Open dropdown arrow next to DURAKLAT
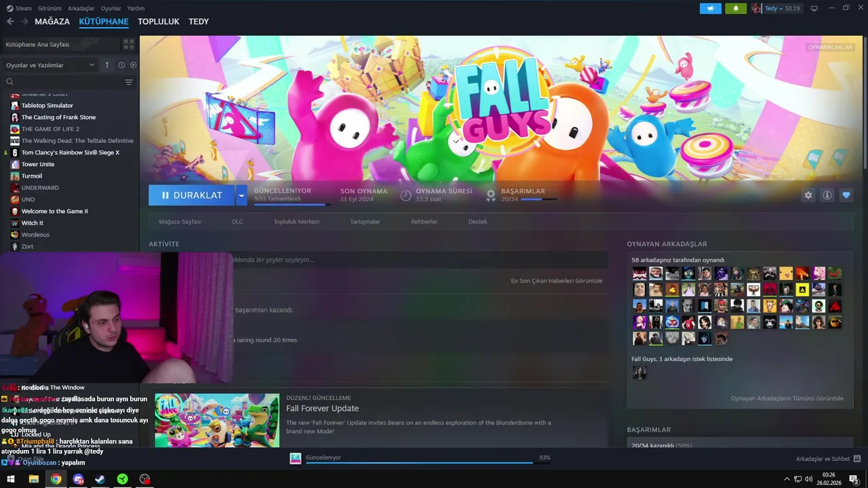868x488 pixels. (241, 195)
